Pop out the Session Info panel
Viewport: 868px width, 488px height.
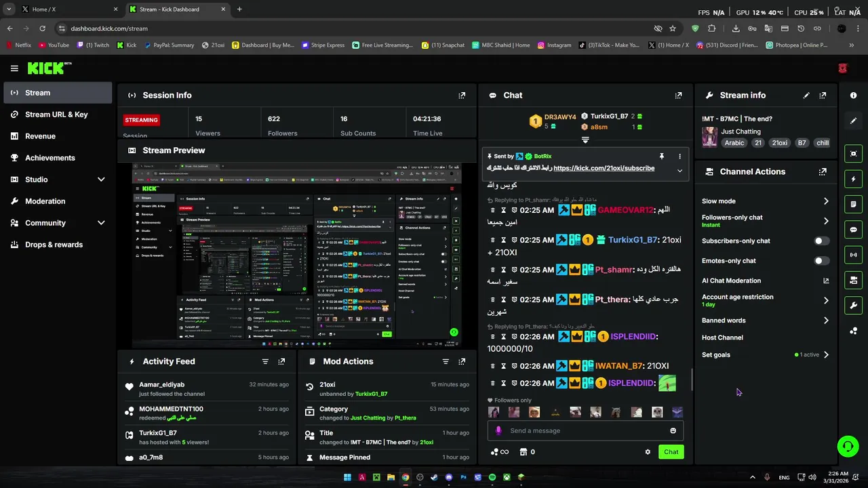pyautogui.click(x=462, y=96)
